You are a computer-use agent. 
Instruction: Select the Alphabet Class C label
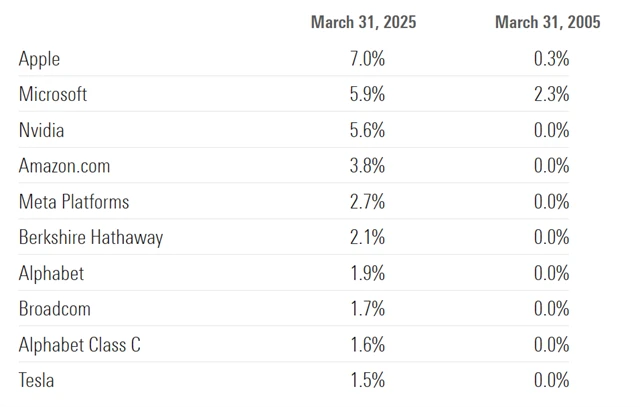pos(79,345)
